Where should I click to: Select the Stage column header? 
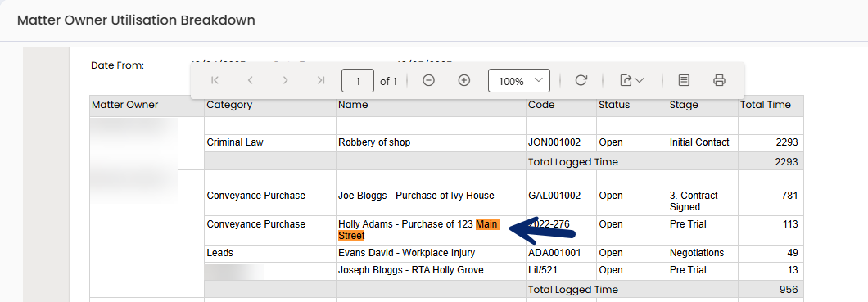pos(684,106)
